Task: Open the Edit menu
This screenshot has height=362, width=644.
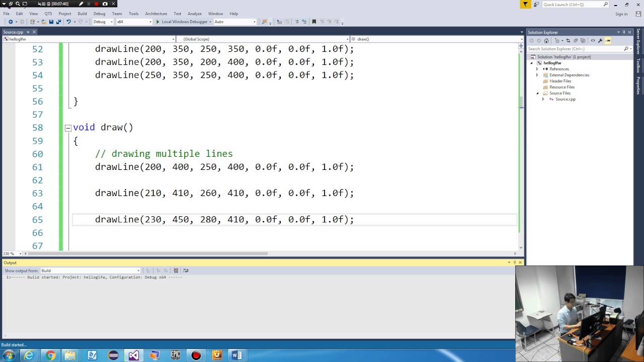Action: tap(19, 14)
